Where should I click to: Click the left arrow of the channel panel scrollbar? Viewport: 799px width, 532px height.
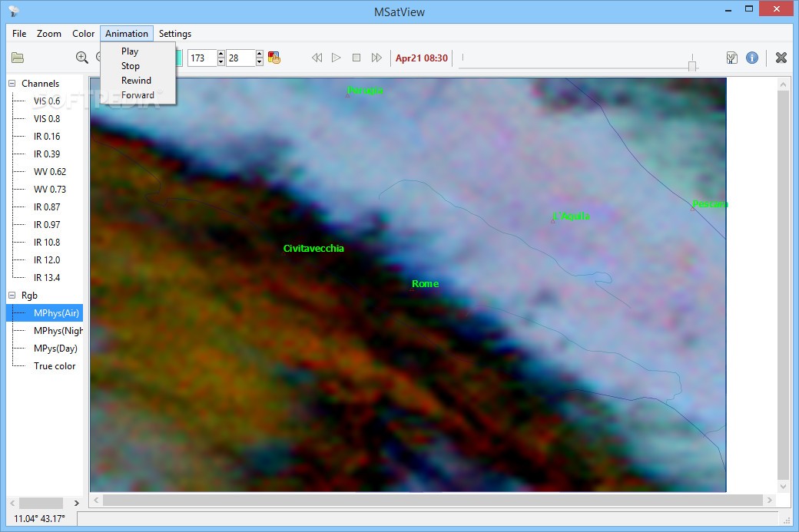12,503
